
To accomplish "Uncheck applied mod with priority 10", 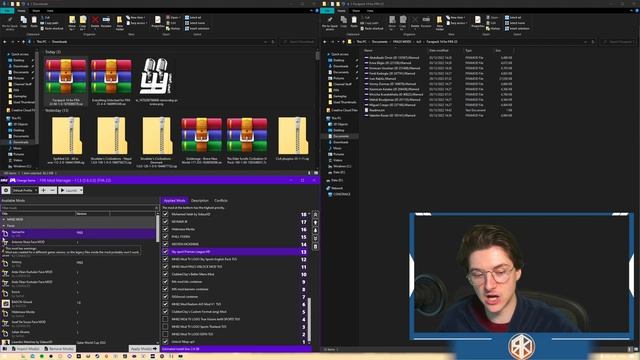I will tap(165, 274).
